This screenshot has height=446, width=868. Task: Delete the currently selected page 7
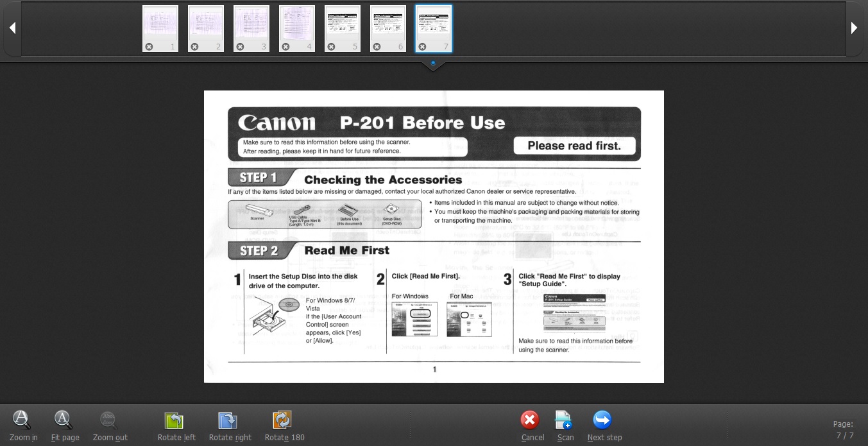[422, 46]
